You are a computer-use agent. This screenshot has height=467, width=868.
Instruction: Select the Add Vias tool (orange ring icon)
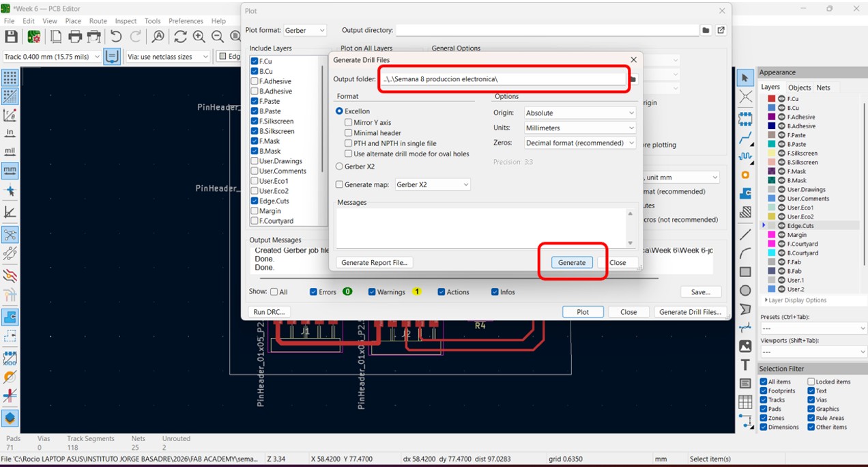click(x=745, y=175)
